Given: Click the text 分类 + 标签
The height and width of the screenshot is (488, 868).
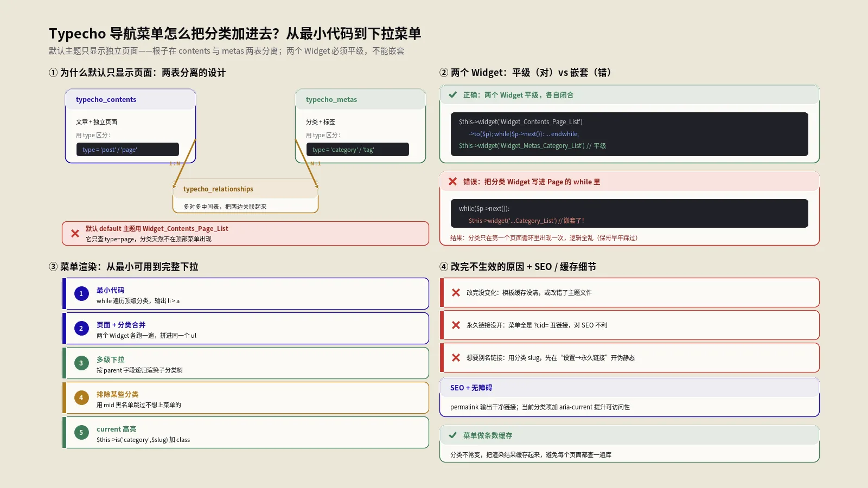Looking at the screenshot, I should 321,122.
